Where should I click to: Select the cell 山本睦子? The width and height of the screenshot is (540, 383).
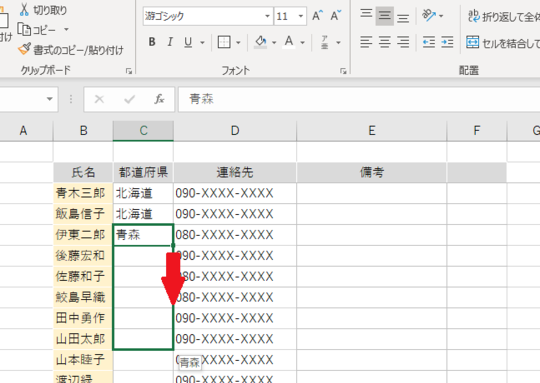[83, 360]
